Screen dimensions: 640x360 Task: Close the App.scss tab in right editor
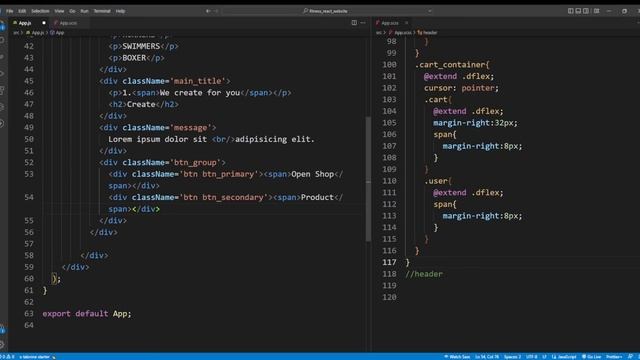coord(407,23)
